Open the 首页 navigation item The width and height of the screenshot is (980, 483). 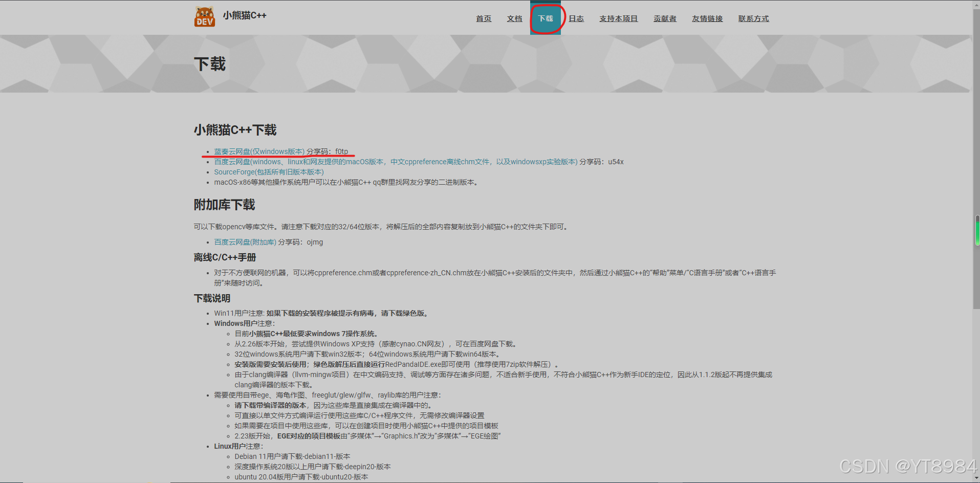[x=484, y=18]
